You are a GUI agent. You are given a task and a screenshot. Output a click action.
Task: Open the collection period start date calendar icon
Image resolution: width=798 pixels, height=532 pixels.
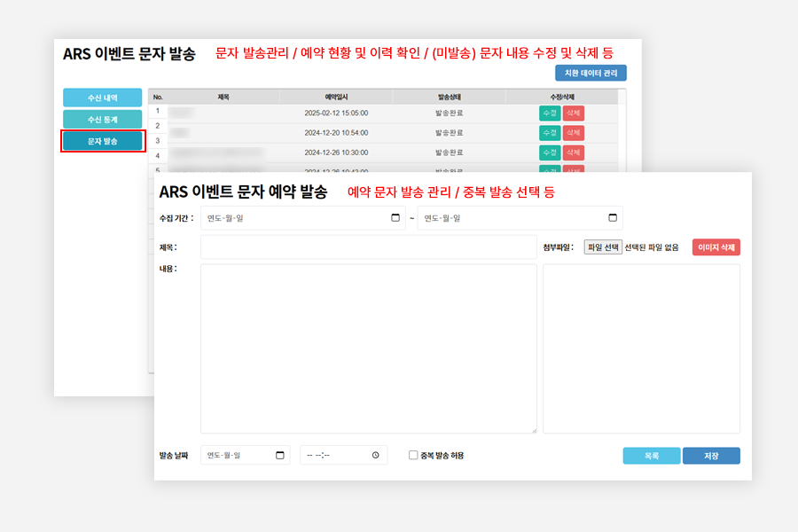[x=395, y=218]
